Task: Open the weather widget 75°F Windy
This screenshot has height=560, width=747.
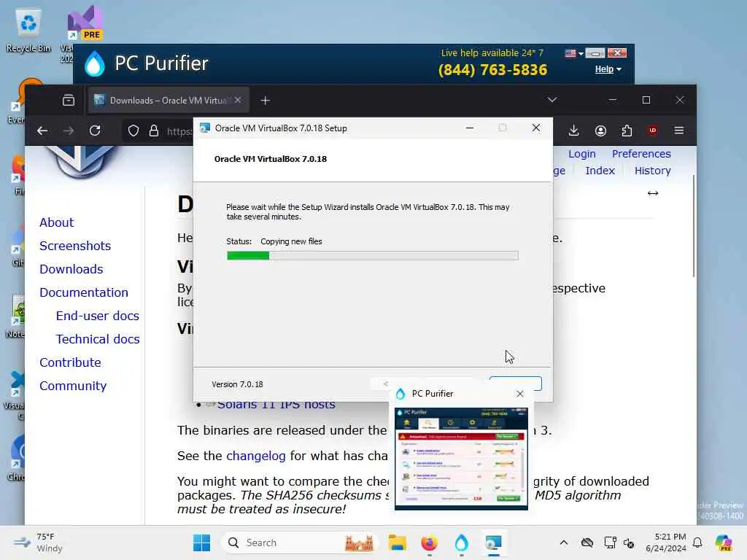Action: point(38,542)
